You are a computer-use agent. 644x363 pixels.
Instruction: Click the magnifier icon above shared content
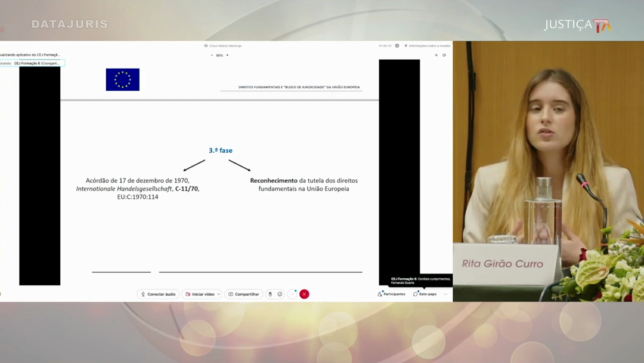pyautogui.click(x=436, y=56)
